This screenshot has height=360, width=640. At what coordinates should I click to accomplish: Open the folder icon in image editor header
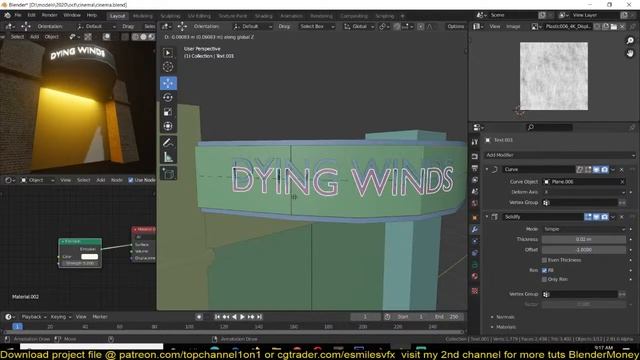(613, 27)
